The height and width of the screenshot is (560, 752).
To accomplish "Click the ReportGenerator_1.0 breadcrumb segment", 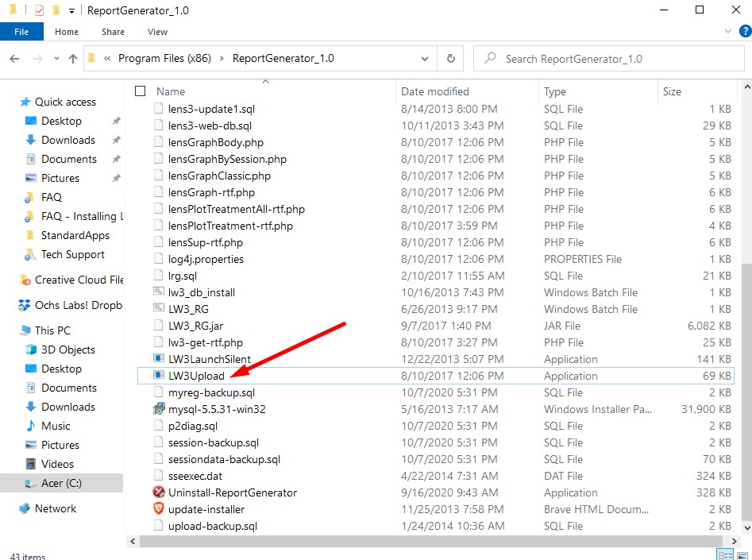I will click(x=283, y=59).
